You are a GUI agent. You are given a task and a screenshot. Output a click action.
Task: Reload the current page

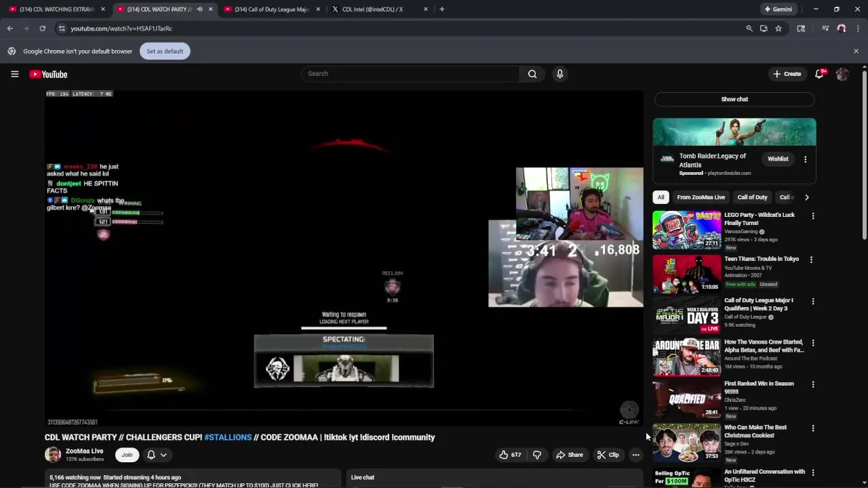tap(42, 28)
